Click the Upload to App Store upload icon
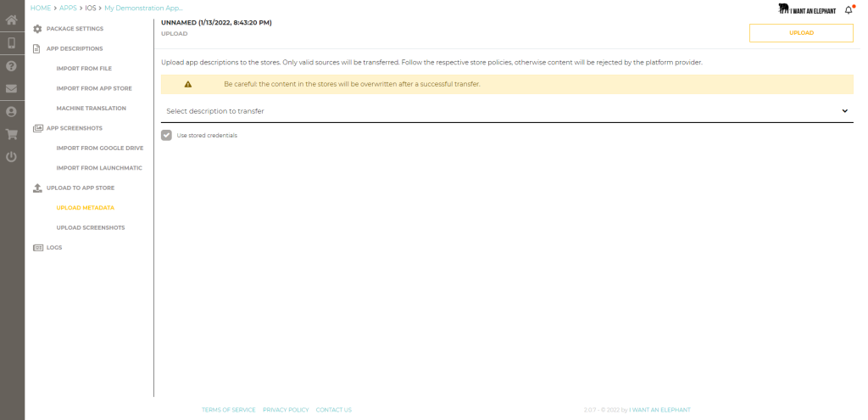Viewport: 868px width, 420px height. point(37,188)
